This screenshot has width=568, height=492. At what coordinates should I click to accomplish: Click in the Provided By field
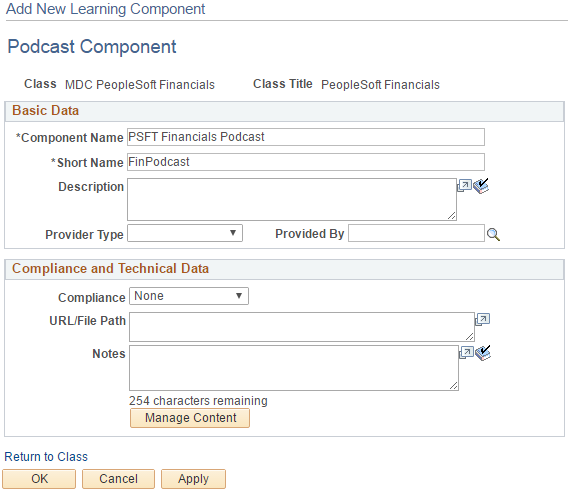(x=416, y=233)
